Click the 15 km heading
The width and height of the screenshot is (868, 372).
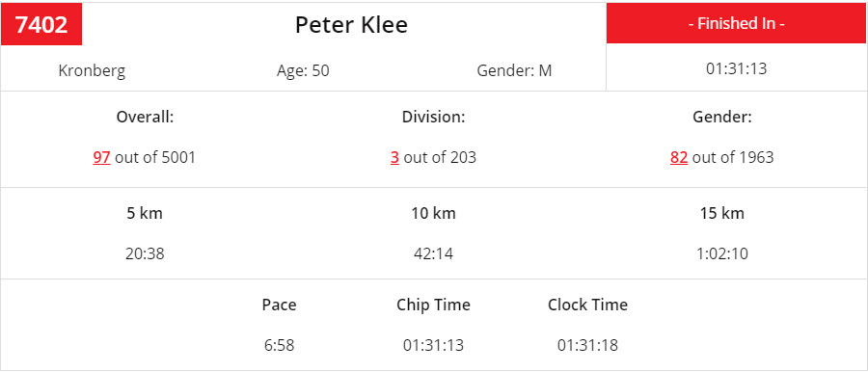click(x=722, y=214)
